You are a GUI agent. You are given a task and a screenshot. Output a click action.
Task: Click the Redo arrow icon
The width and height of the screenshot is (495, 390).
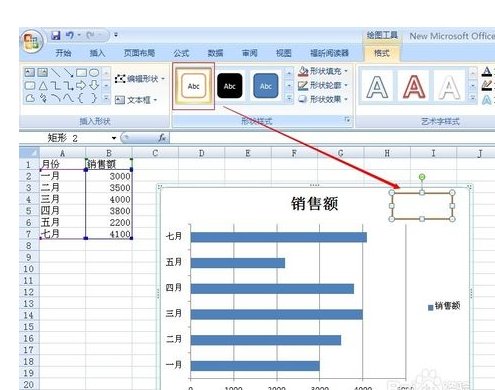tap(90, 35)
